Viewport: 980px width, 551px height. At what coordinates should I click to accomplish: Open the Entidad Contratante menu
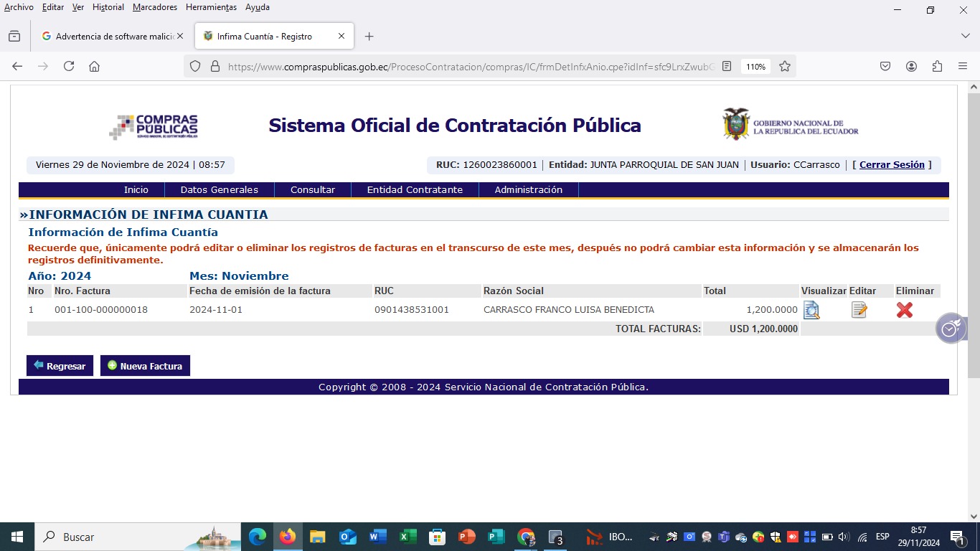coord(415,190)
